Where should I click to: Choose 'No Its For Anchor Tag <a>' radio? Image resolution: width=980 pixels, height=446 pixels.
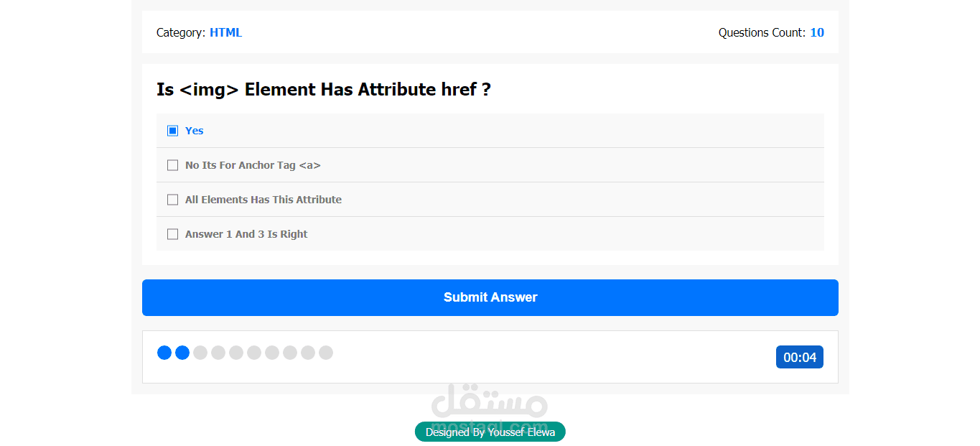172,165
